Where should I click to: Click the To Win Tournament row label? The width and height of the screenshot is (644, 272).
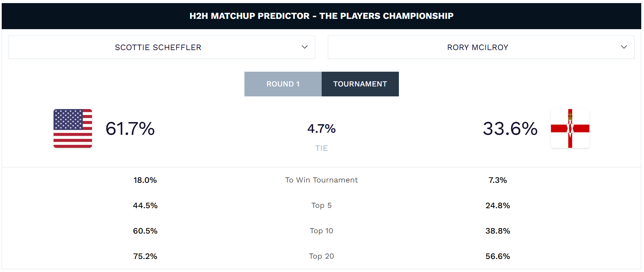(321, 180)
